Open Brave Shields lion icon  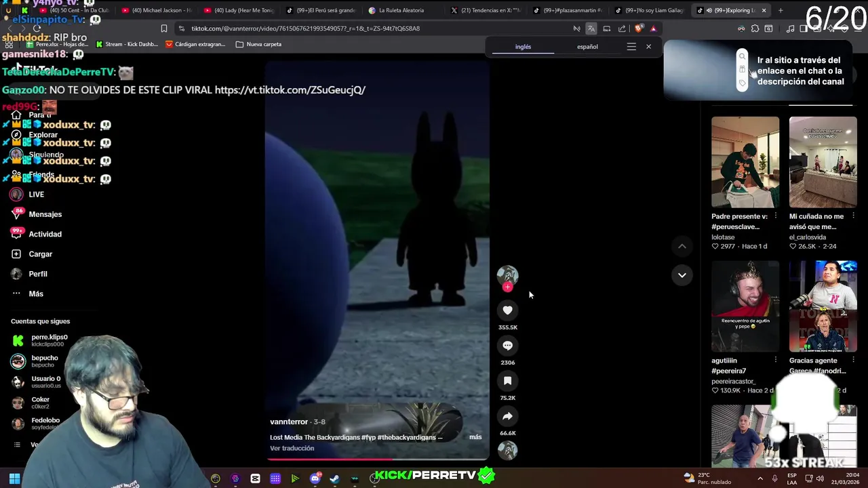[639, 28]
